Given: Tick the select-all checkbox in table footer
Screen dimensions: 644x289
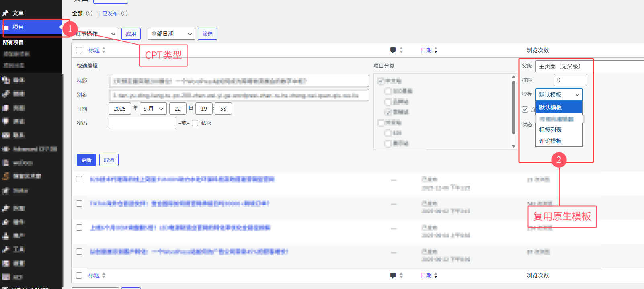Looking at the screenshot, I should (79, 275).
